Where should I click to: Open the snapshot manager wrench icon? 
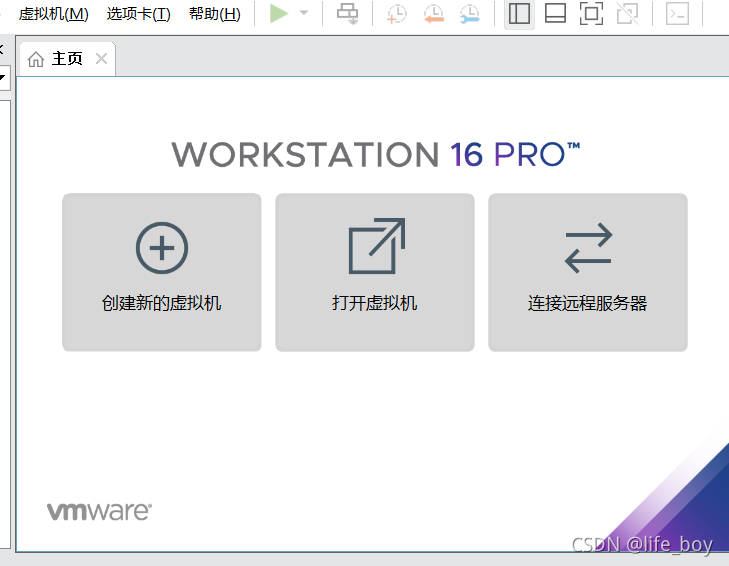point(470,13)
